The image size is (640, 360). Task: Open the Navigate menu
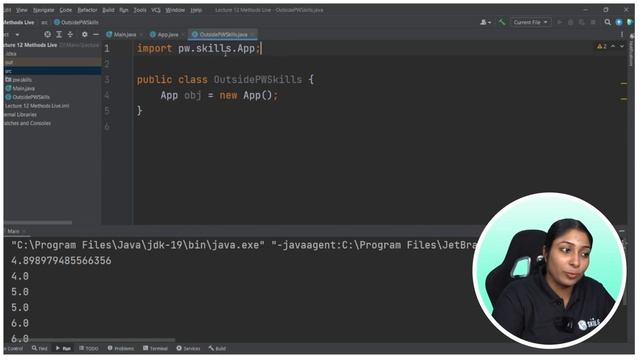(43, 10)
